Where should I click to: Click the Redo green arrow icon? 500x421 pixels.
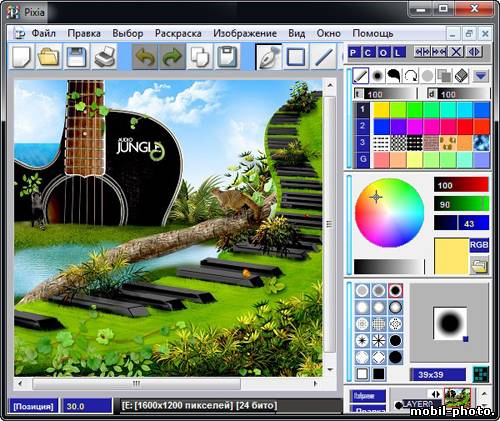pyautogui.click(x=172, y=57)
